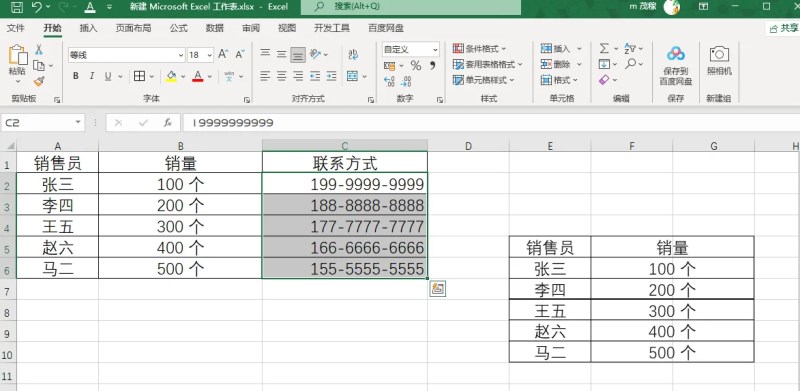
Task: Open Conditional Formatting (条件格式) dropdown
Action: point(480,48)
